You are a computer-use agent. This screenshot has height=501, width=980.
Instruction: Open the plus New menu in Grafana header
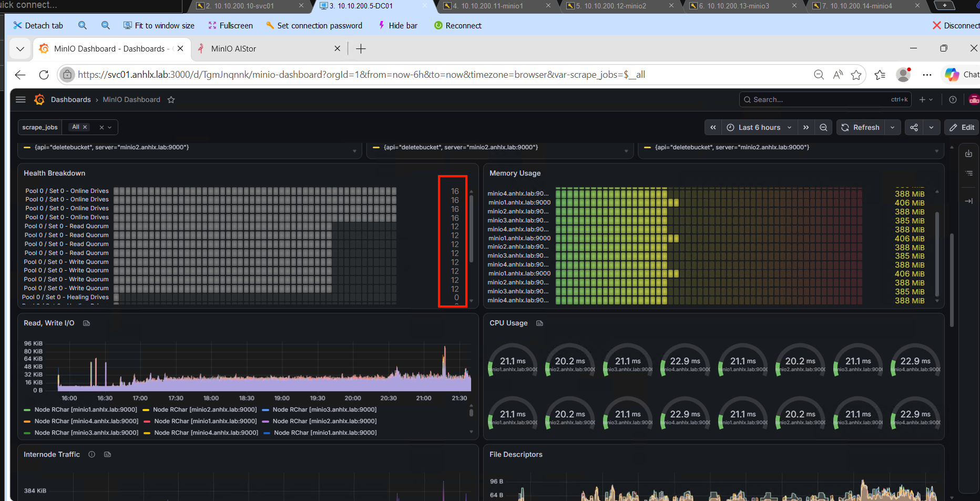[926, 99]
